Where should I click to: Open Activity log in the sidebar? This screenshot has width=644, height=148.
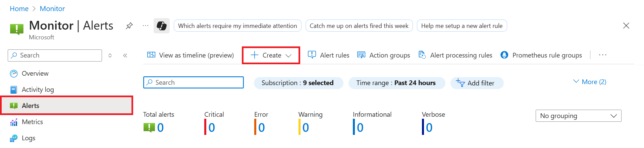38,89
